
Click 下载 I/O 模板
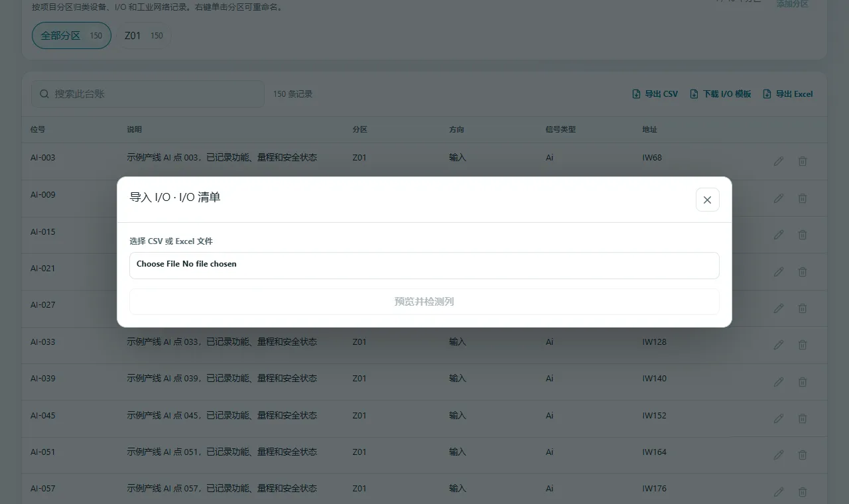pyautogui.click(x=721, y=94)
